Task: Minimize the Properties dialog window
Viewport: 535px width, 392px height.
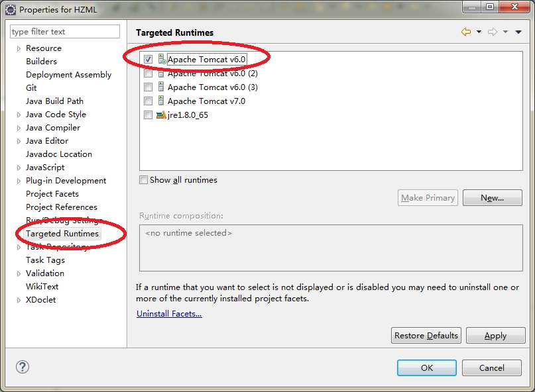Action: [x=472, y=7]
